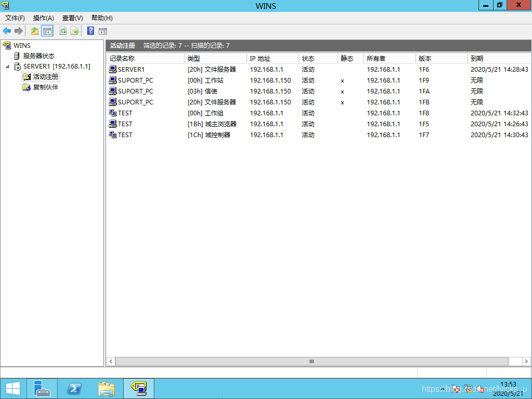Select the 复制伙伴 tree item
The width and height of the screenshot is (532, 399).
coord(46,87)
